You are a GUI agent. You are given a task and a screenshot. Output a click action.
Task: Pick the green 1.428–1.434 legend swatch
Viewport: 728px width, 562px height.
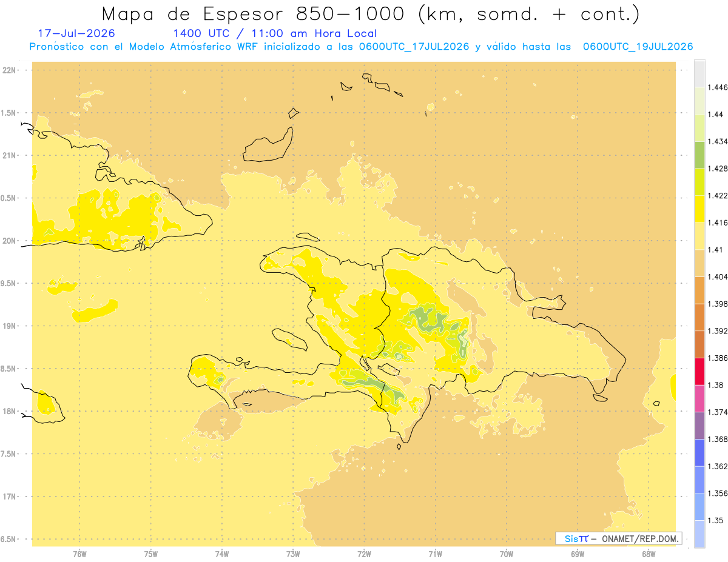(699, 155)
